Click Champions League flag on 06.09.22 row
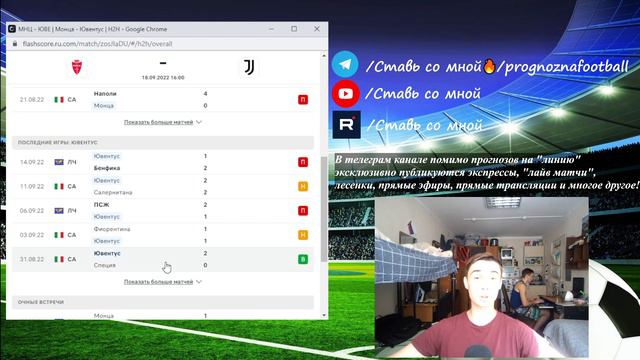This screenshot has height=360, width=640. (x=59, y=211)
